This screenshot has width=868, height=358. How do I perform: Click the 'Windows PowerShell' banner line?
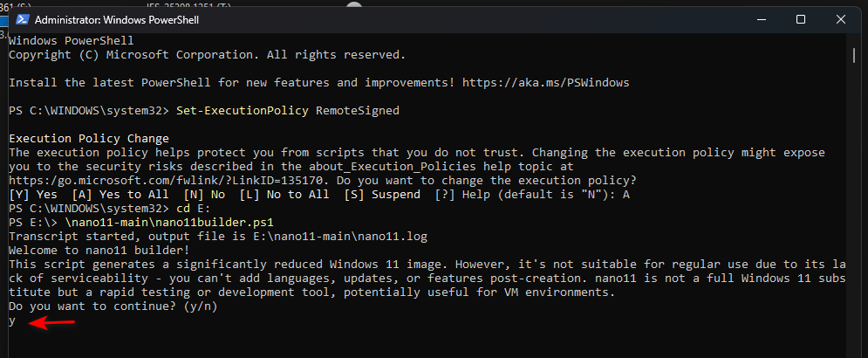[72, 41]
